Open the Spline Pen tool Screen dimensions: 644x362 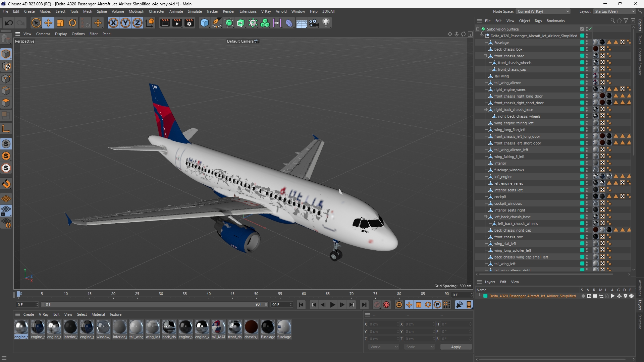coord(217,23)
